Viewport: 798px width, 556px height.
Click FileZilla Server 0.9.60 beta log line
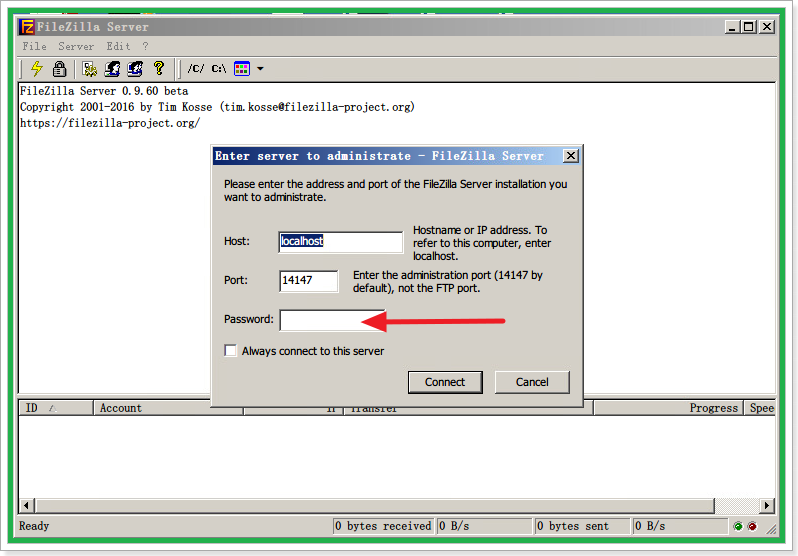coord(104,91)
